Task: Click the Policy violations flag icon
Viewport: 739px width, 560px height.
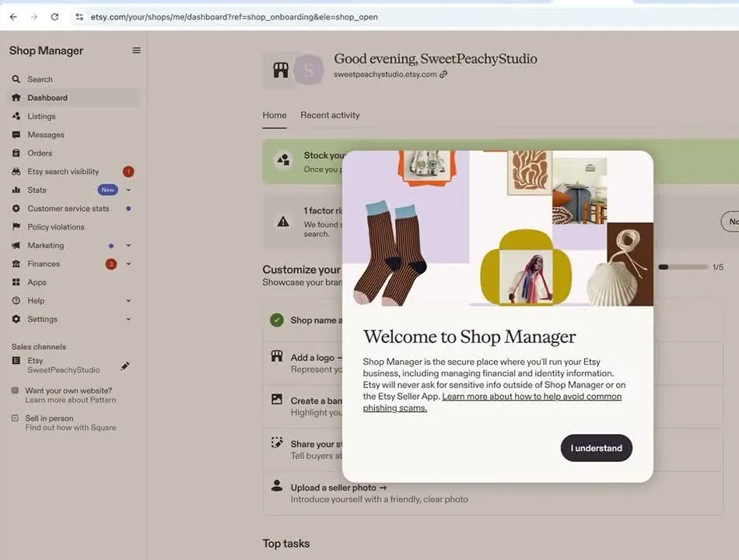Action: pyautogui.click(x=16, y=227)
